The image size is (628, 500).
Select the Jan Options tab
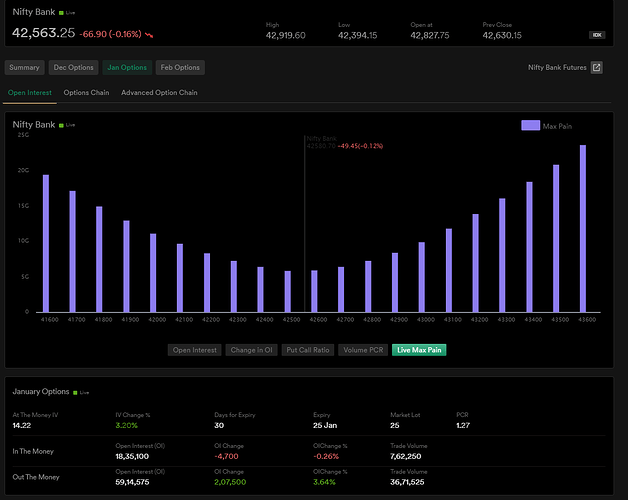click(127, 67)
